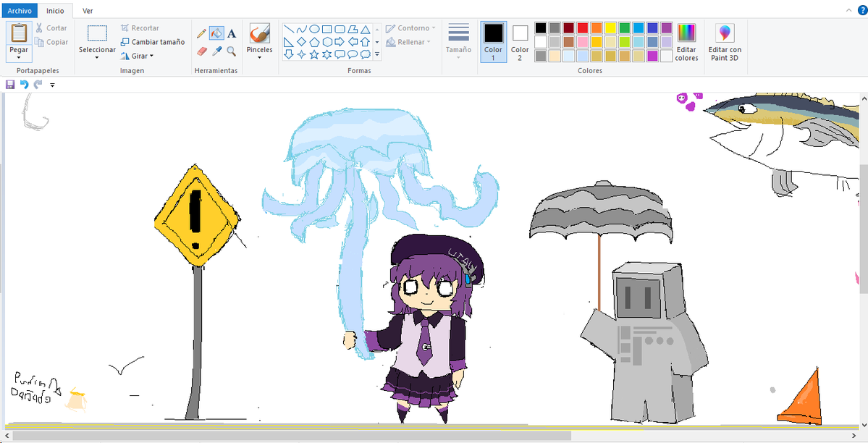Viewport: 868px width, 443px height.
Task: Click Editar con Paint 3D
Action: tap(725, 42)
